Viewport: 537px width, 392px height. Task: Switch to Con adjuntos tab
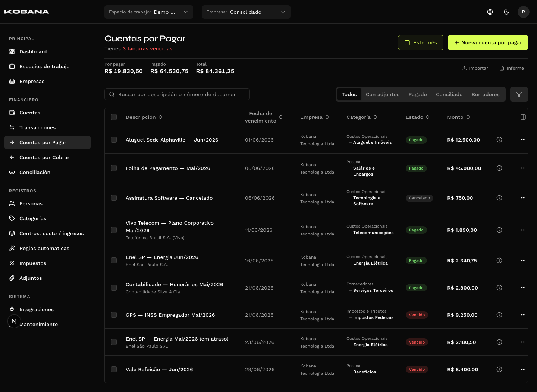(383, 94)
